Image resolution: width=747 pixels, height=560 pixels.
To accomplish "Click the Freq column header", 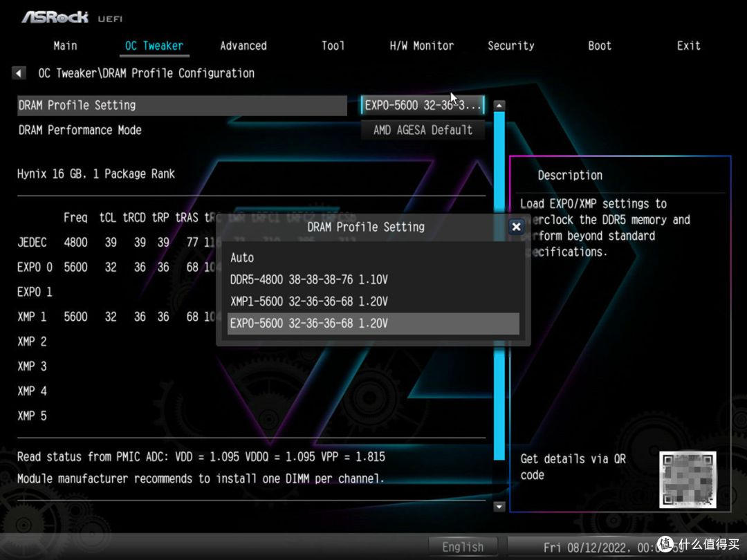I will [x=75, y=218].
